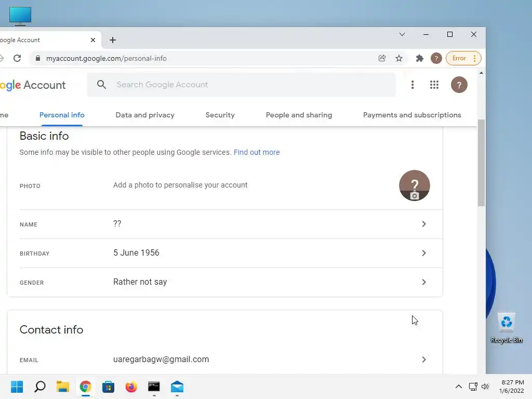This screenshot has height=399, width=532.
Task: Click the gender value Rather not say
Action: click(140, 282)
